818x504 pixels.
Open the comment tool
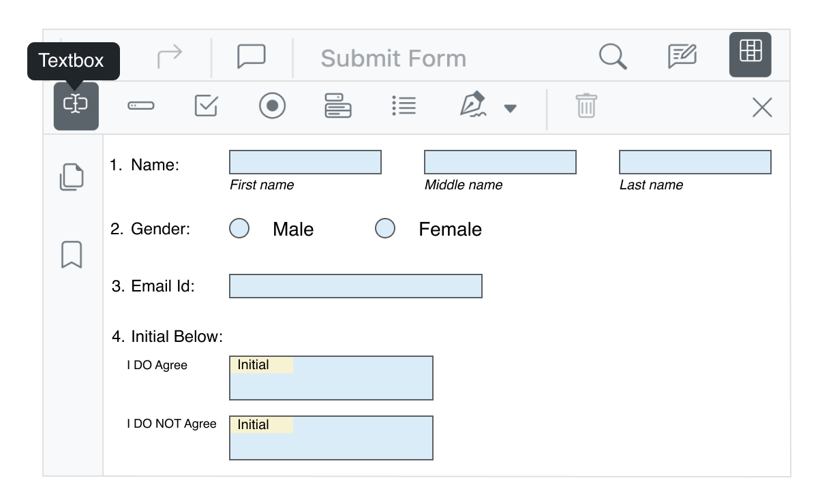[x=251, y=56]
